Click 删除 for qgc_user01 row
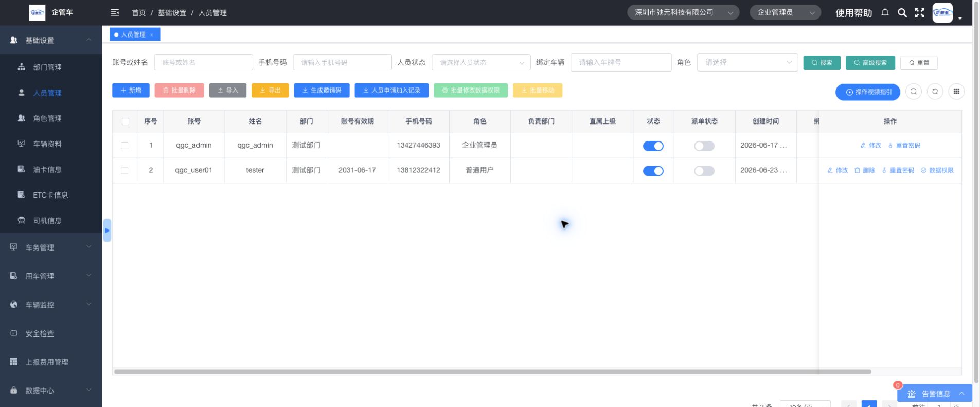Screen dimensions: 980x407 [865, 170]
